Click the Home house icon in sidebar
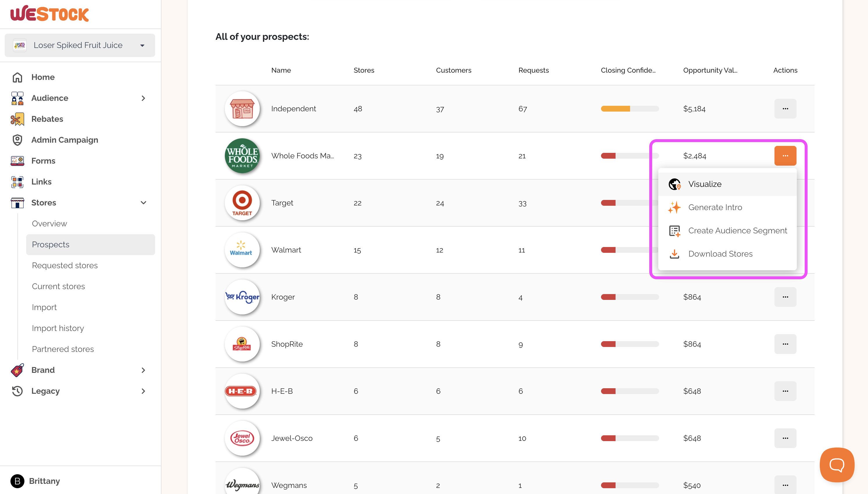868x494 pixels. (17, 77)
